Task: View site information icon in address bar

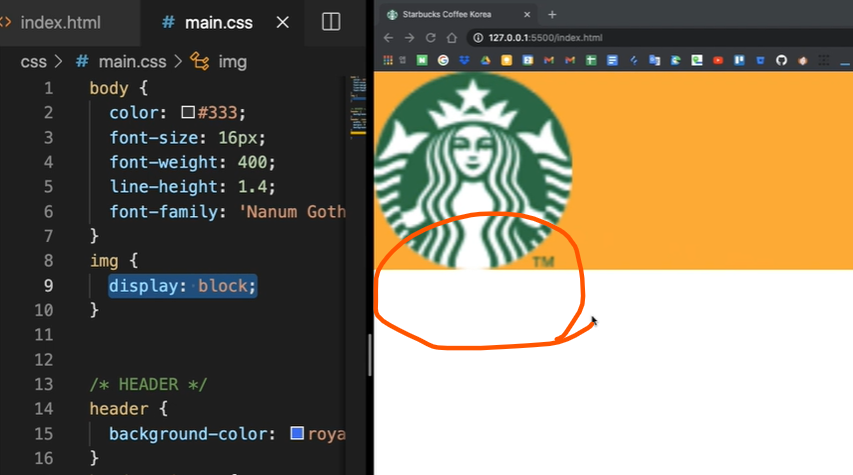Action: click(x=478, y=38)
